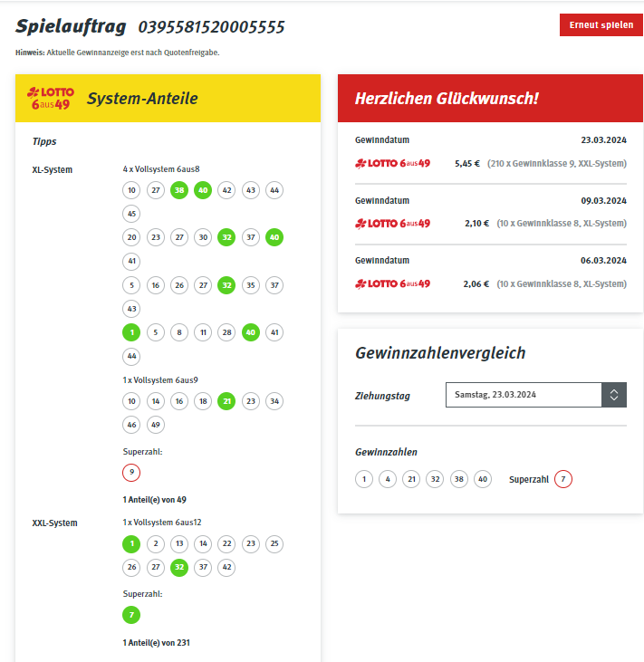Click the 1 Anteil(e) von 231 text
644x662 pixels.
[x=157, y=643]
